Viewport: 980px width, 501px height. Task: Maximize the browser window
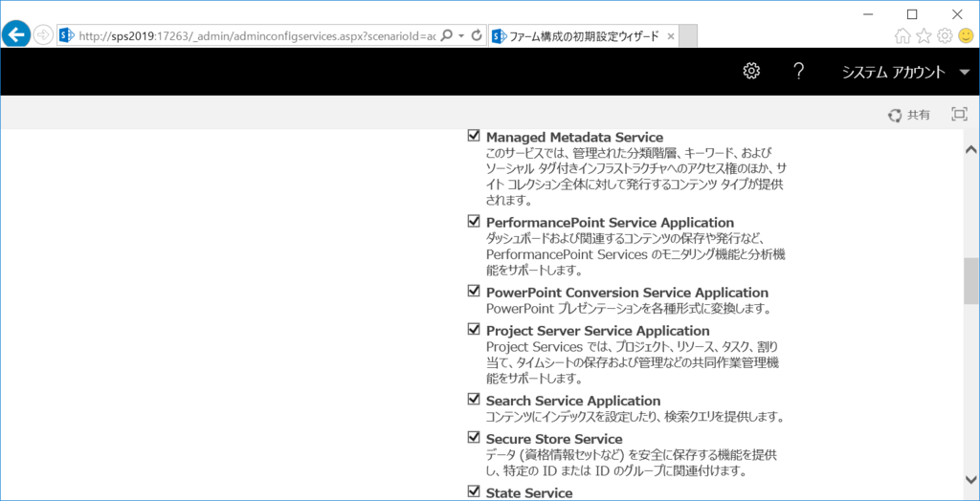(912, 13)
